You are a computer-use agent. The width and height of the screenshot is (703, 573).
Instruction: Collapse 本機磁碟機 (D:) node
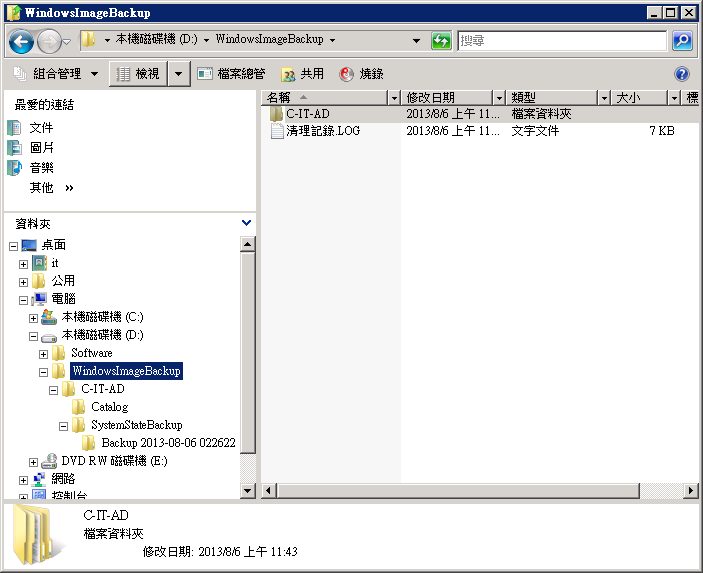tap(33, 336)
